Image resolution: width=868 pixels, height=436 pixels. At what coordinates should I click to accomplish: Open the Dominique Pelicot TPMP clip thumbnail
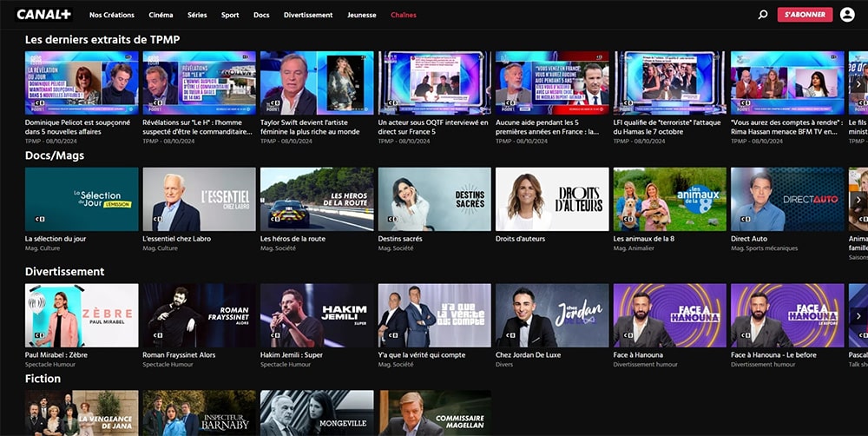82,83
